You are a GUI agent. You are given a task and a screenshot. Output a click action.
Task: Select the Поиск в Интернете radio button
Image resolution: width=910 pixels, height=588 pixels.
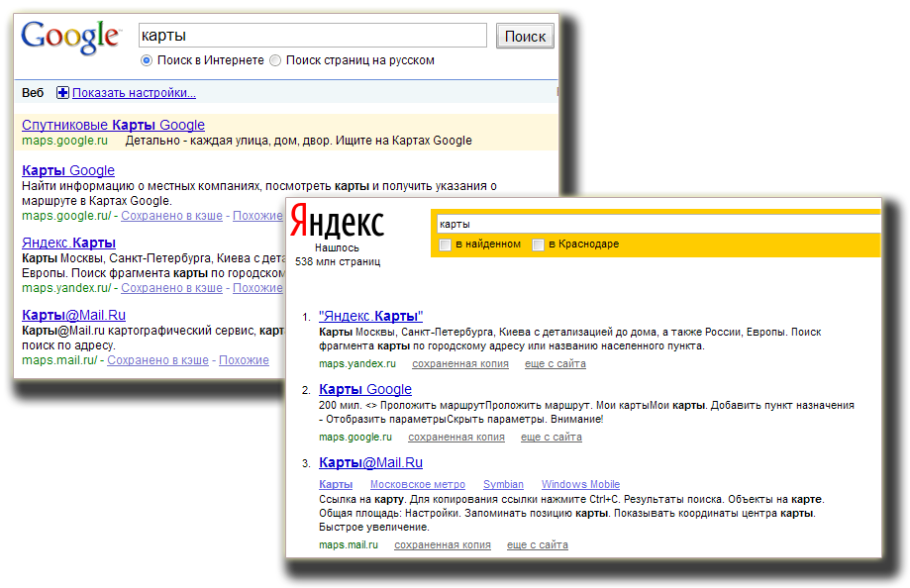[x=147, y=60]
